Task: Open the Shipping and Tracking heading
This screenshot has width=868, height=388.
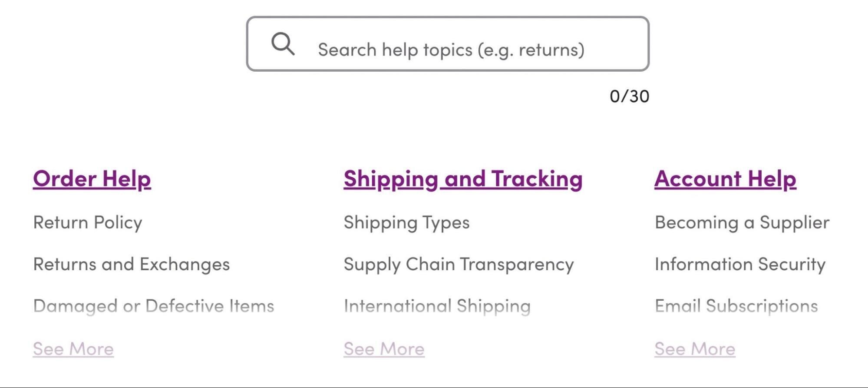Action: pos(463,179)
